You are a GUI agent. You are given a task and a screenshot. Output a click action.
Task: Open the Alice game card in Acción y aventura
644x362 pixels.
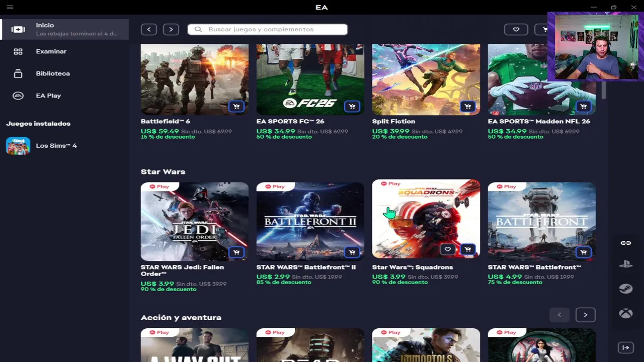542,345
